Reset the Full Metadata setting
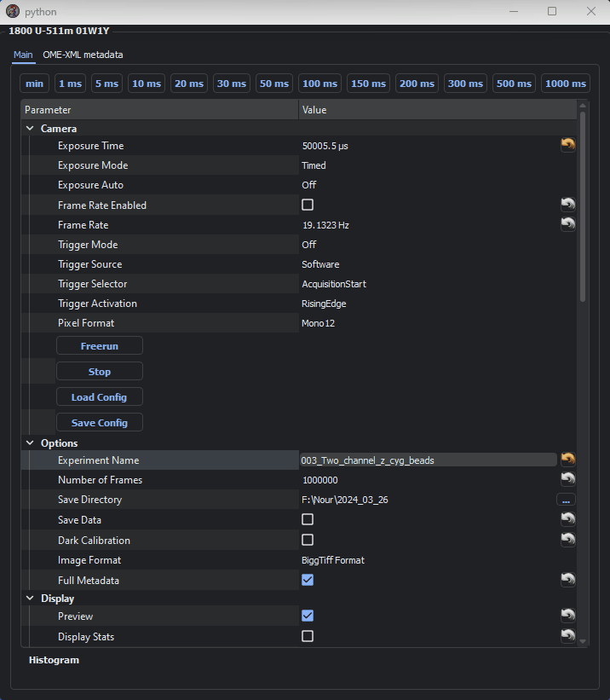 pyautogui.click(x=567, y=580)
